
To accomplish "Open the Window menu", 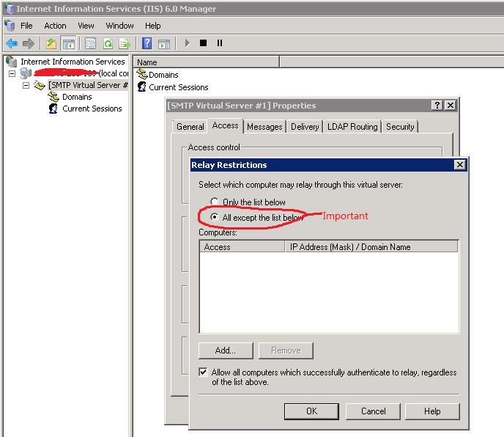I will click(x=119, y=26).
